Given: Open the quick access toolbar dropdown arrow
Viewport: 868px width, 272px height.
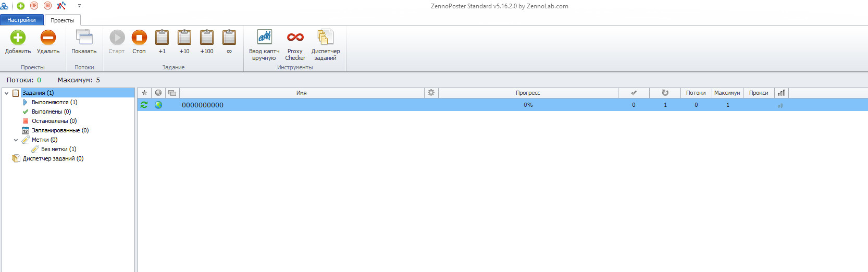Looking at the screenshot, I should pyautogui.click(x=79, y=6).
